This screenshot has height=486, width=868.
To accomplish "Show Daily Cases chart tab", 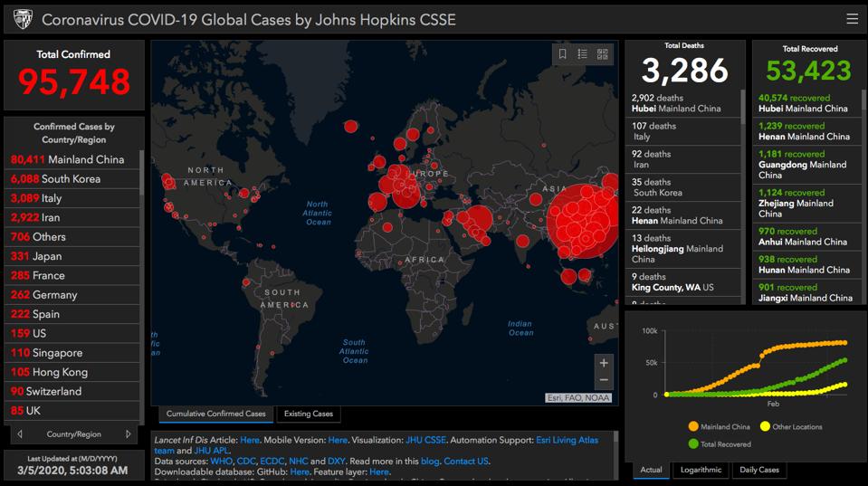I will click(x=758, y=470).
